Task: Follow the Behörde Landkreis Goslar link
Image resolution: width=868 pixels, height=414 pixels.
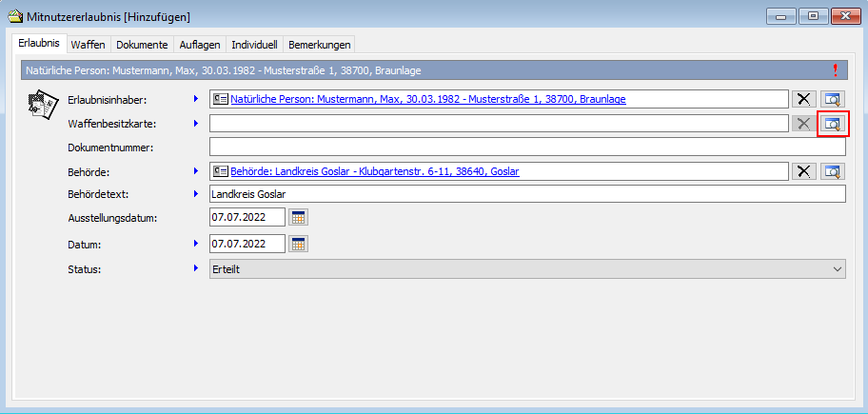Action: [374, 171]
